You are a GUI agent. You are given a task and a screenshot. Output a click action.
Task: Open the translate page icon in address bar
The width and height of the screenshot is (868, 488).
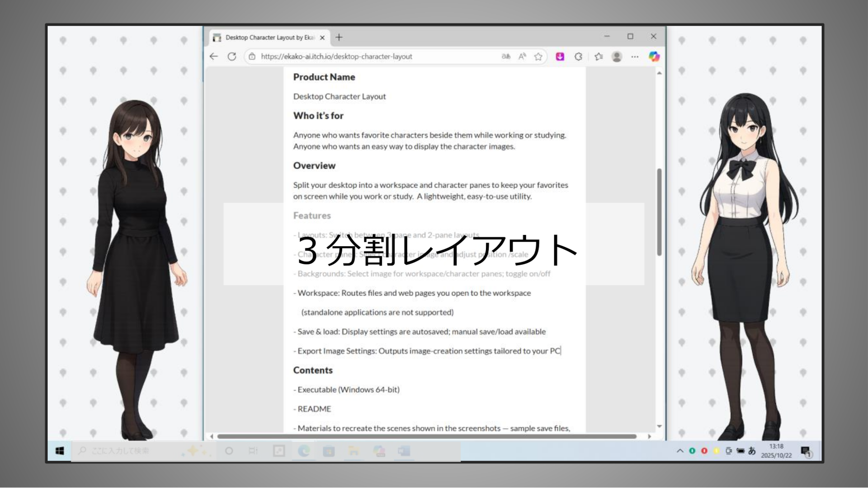pos(506,56)
